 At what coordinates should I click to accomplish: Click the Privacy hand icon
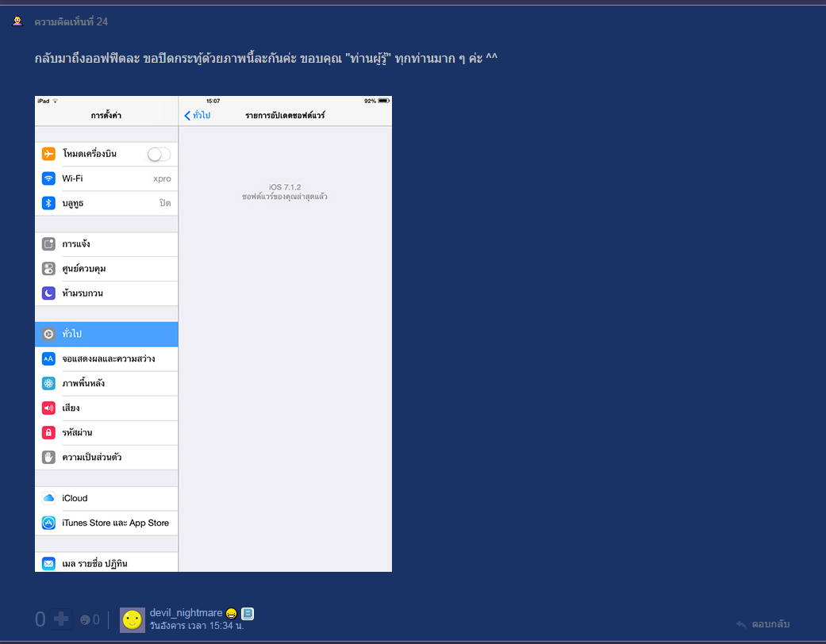[48, 458]
